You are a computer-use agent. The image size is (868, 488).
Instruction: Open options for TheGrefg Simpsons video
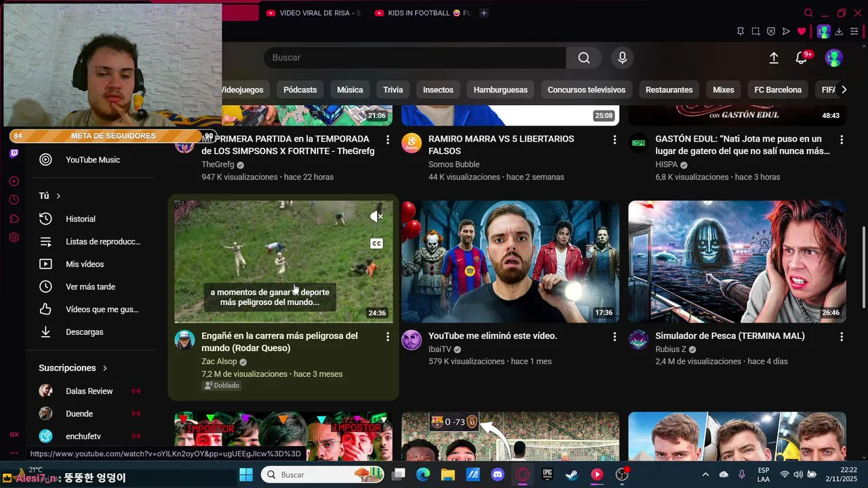388,140
